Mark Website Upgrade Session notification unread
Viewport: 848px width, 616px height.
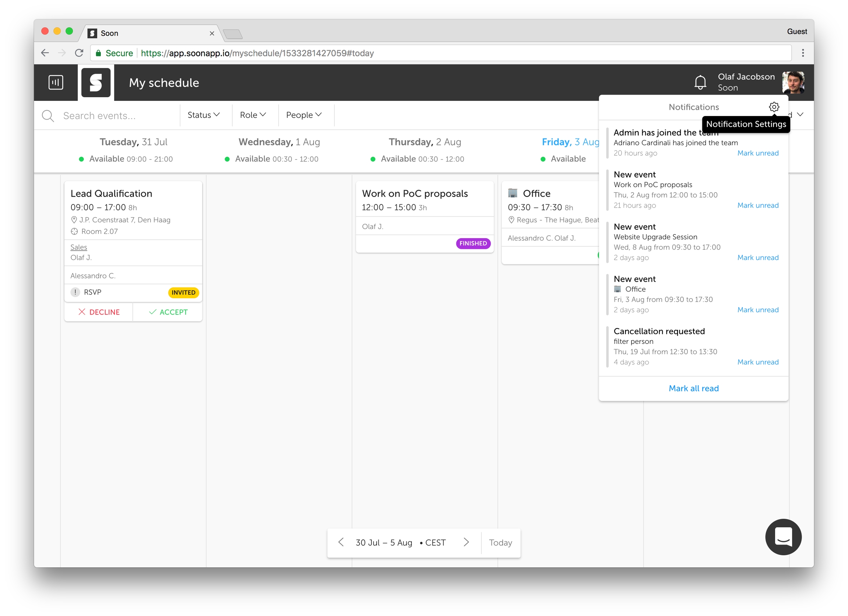point(757,258)
